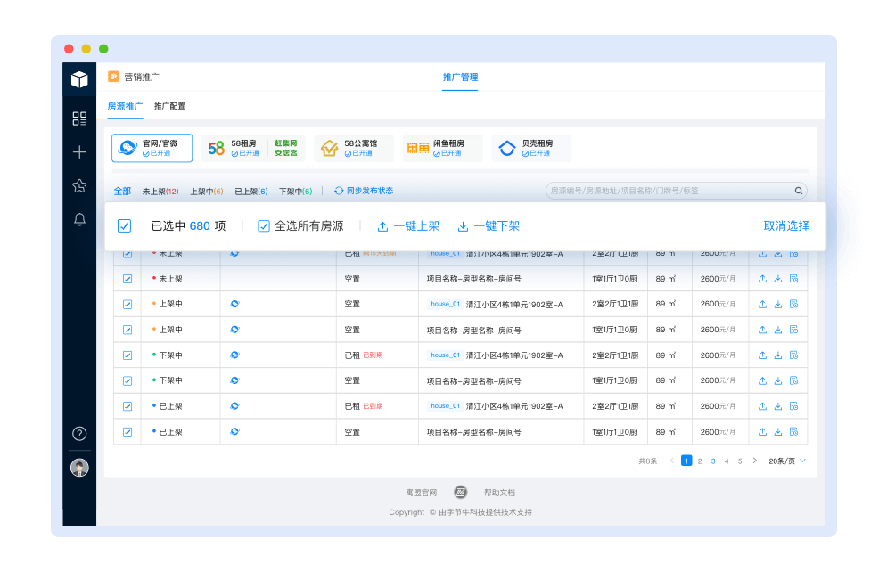Open favorites star icon in sidebar
The width and height of the screenshot is (887, 588).
tap(79, 185)
